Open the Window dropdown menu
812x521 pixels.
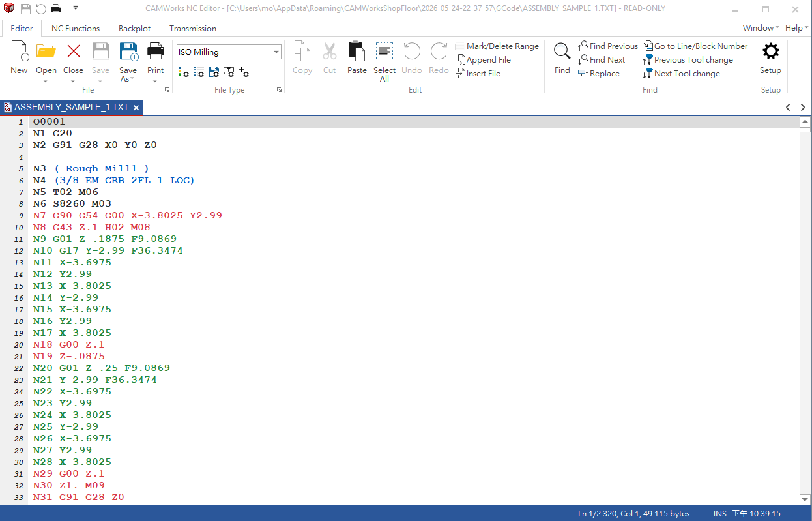pos(761,28)
